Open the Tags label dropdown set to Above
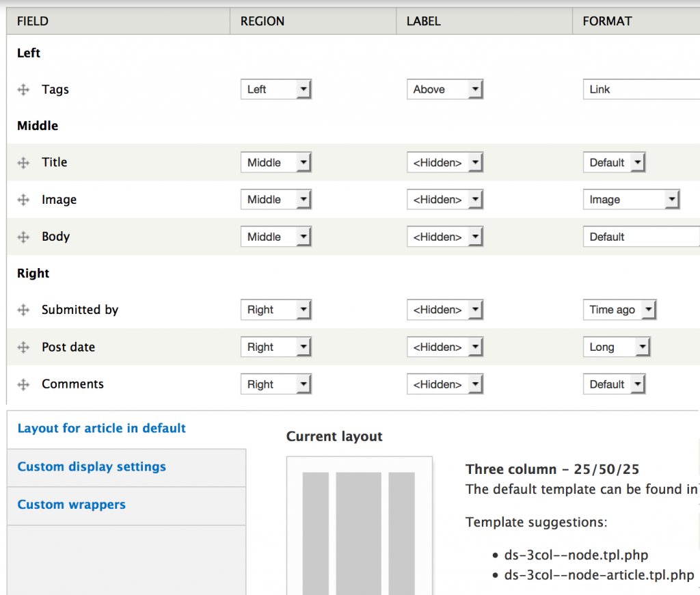700x595 pixels. point(444,90)
